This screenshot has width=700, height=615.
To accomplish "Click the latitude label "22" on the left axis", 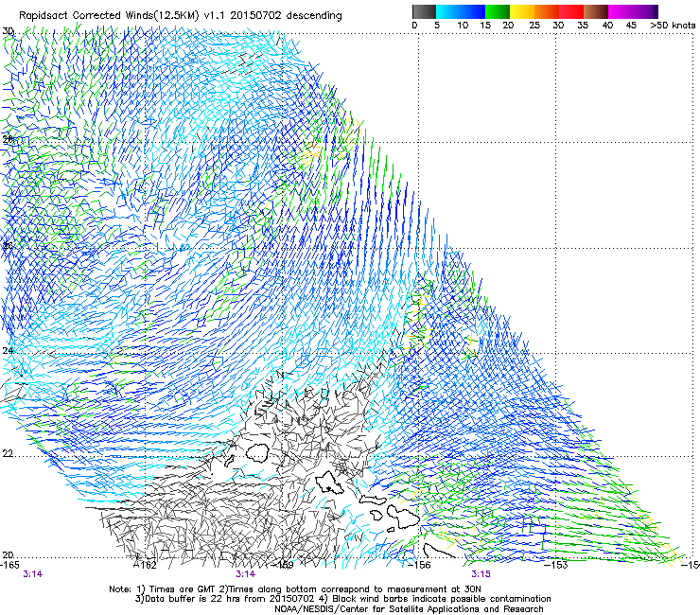I will (x=8, y=454).
